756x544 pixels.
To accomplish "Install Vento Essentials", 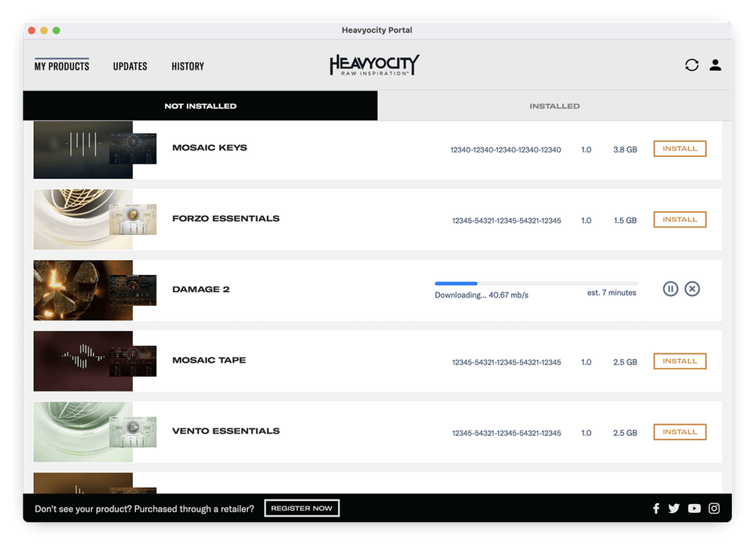I will (679, 431).
